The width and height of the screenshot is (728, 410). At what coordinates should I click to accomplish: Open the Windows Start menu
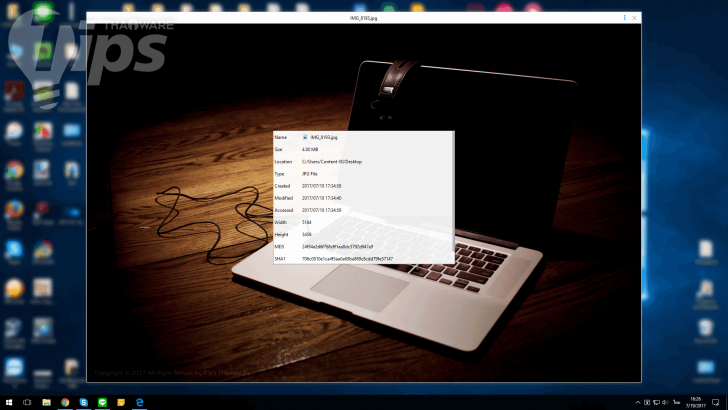(8, 402)
